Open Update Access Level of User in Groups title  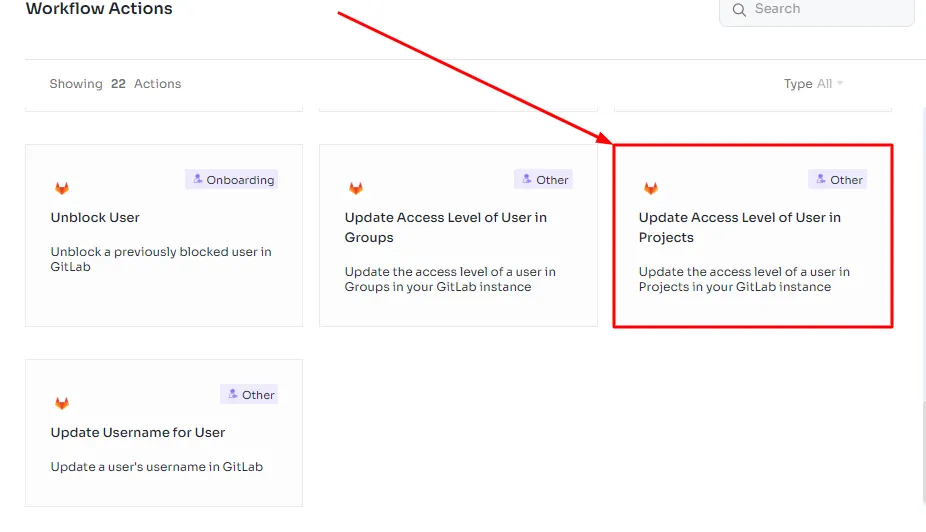tap(446, 227)
